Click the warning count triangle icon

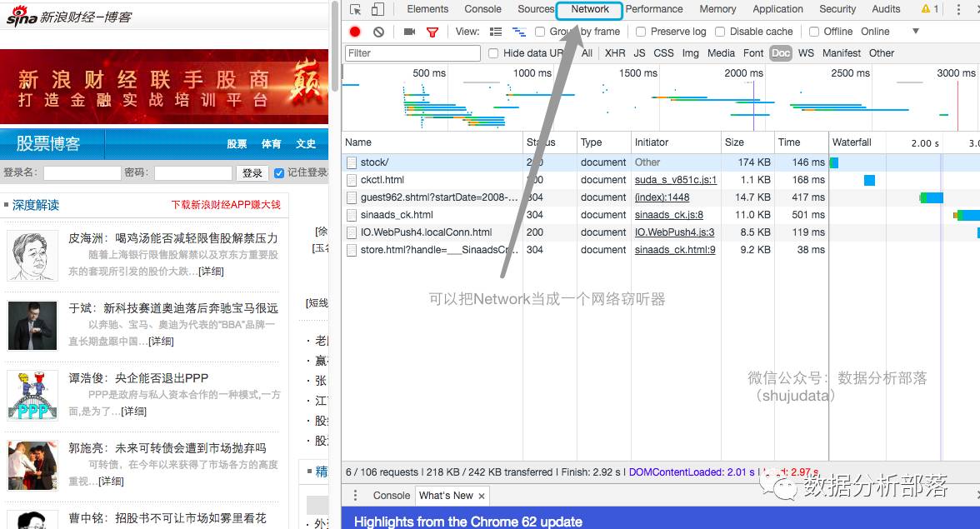pos(926,8)
